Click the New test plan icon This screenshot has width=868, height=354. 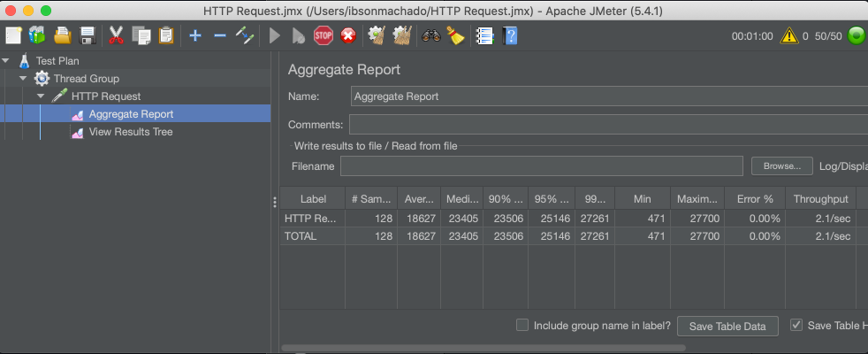tap(13, 36)
